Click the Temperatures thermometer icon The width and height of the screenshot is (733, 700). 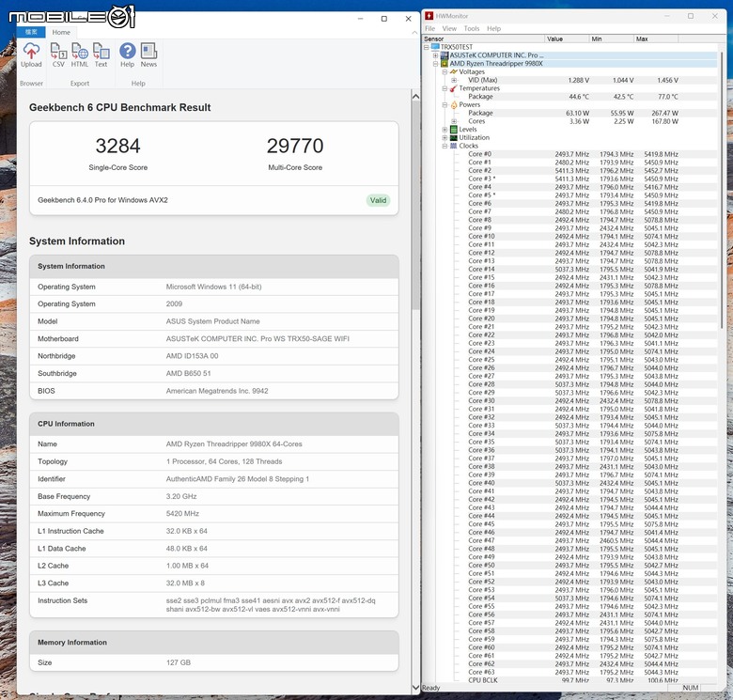(x=454, y=88)
